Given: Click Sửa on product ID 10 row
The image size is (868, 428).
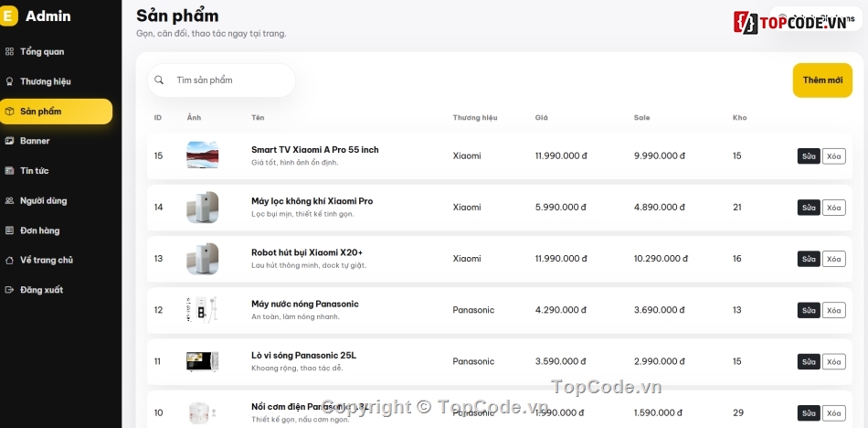Looking at the screenshot, I should pos(809,413).
